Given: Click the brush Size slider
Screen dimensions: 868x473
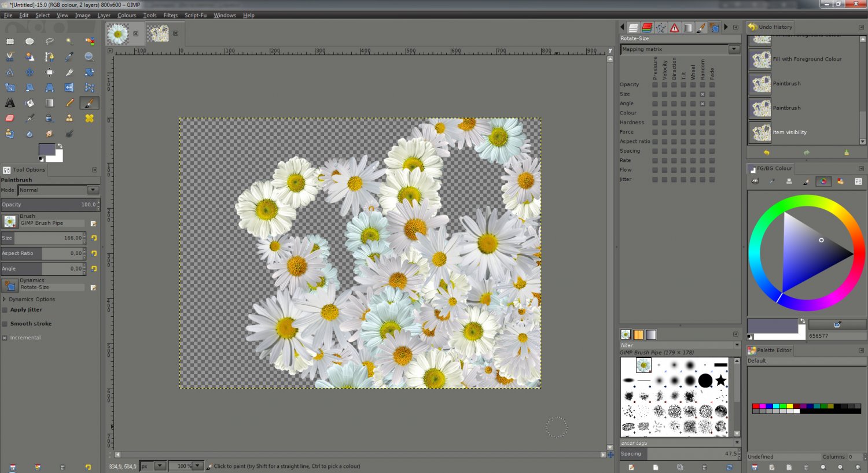Looking at the screenshot, I should point(43,238).
